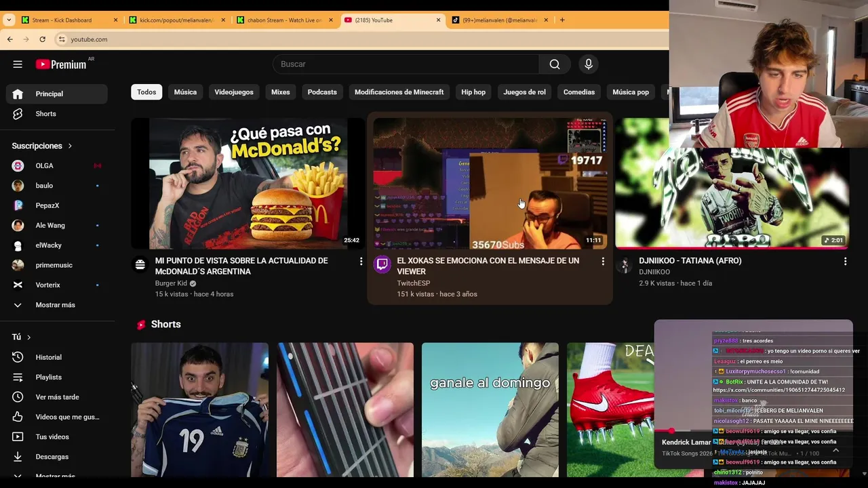
Task: Expand the Suscripciones section header
Action: click(x=42, y=146)
